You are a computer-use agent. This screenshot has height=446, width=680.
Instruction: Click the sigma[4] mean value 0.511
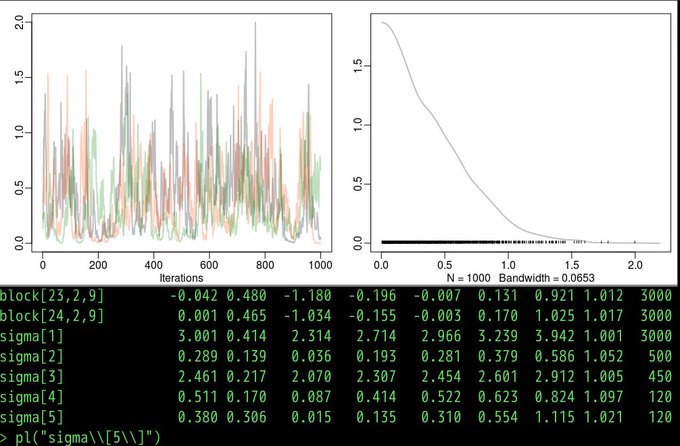[198, 397]
